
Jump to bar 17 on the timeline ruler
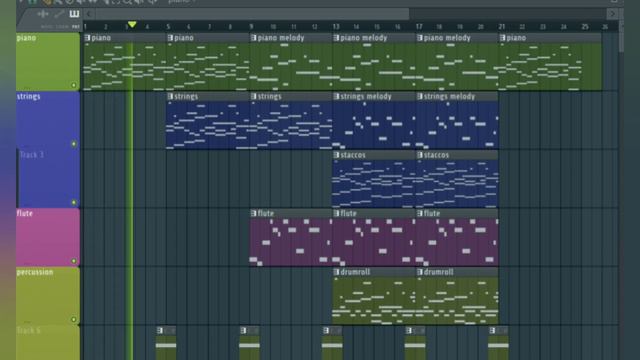pos(419,27)
